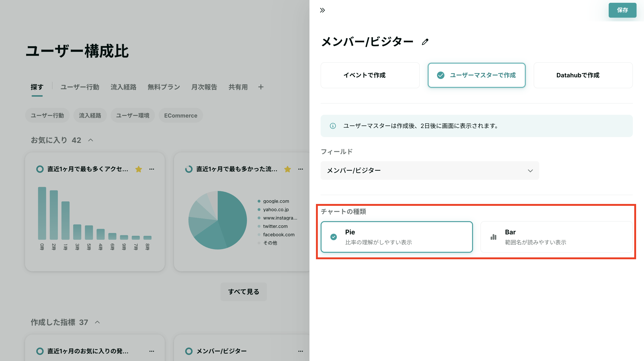Click the その他 legend entry
Screen dimensions: 644x361
267,243
